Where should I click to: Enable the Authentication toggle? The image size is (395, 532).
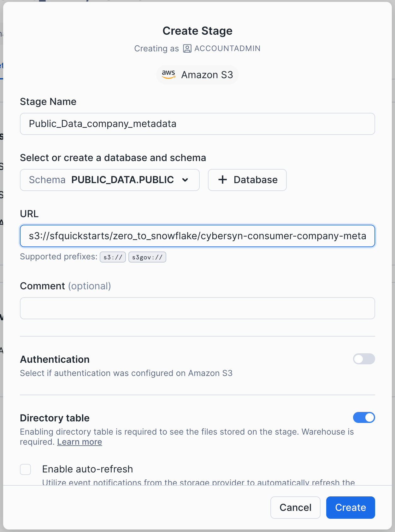(364, 359)
